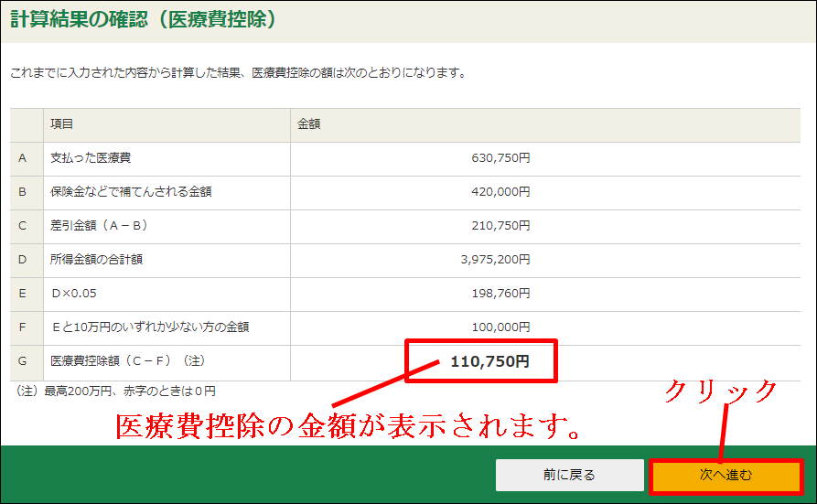Click the introductory sentence これまでに入力された内容

(x=239, y=72)
